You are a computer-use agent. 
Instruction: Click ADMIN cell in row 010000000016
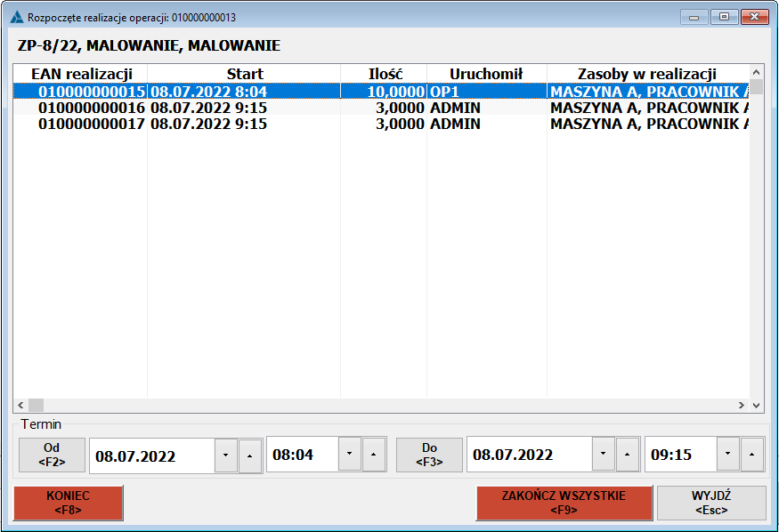(x=487, y=108)
